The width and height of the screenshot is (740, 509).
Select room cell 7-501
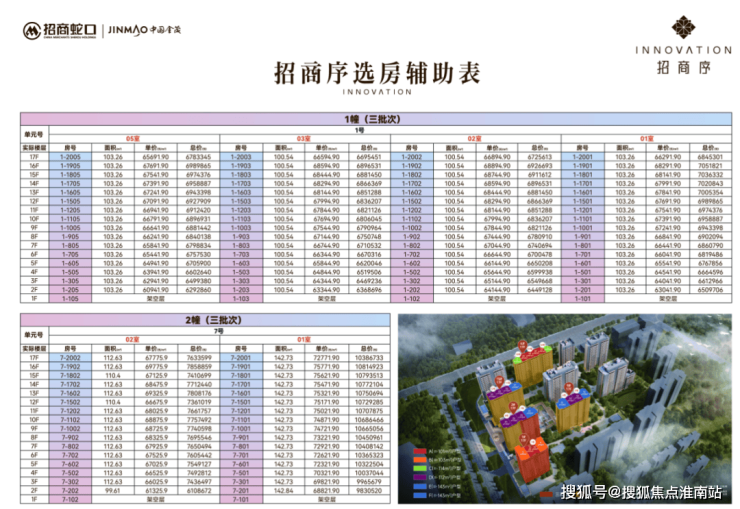pos(241,473)
